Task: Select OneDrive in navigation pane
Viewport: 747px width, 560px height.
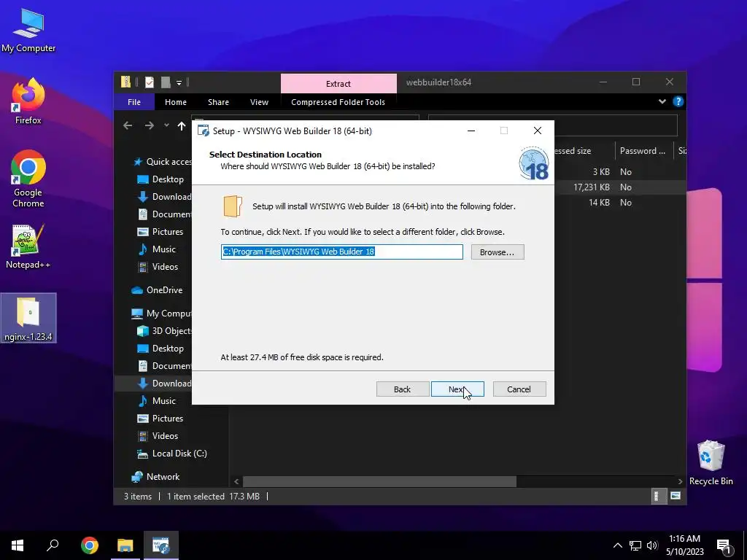Action: tap(157, 290)
